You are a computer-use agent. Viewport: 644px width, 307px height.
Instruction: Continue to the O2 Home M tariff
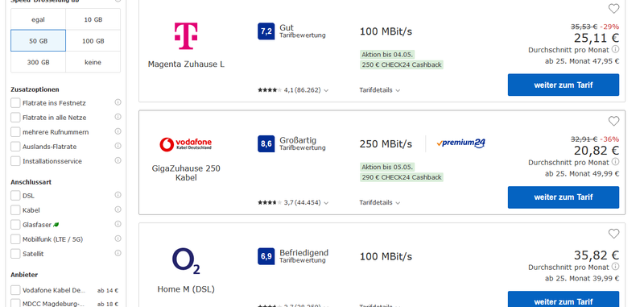pos(563,300)
